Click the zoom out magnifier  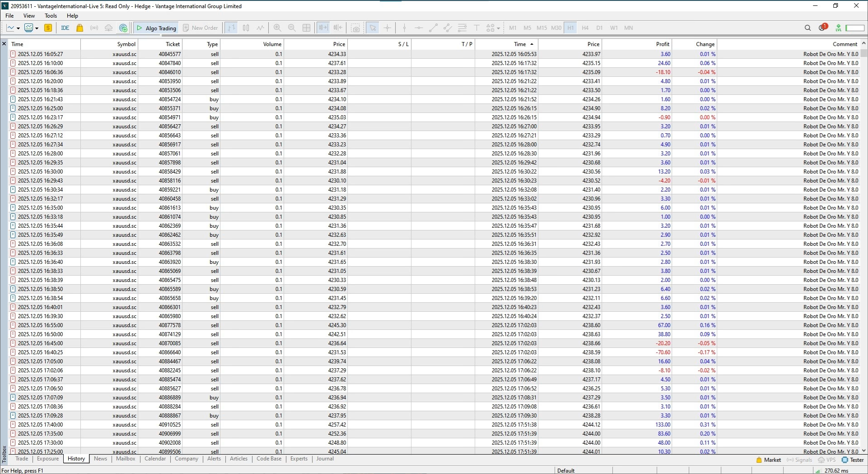292,28
